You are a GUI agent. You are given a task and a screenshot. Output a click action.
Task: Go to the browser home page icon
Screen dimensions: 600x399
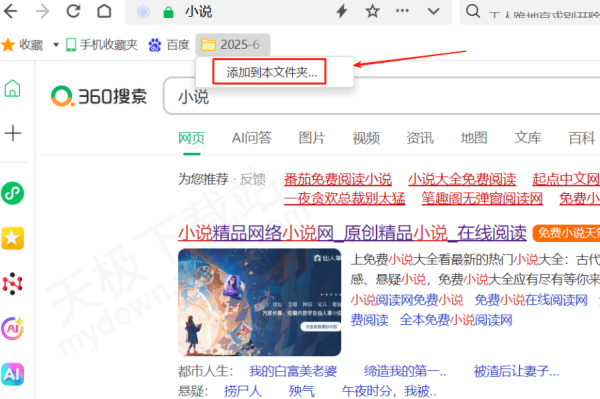(104, 11)
